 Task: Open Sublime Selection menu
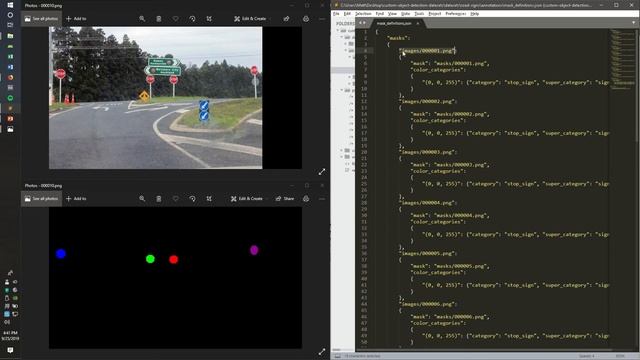[363, 13]
